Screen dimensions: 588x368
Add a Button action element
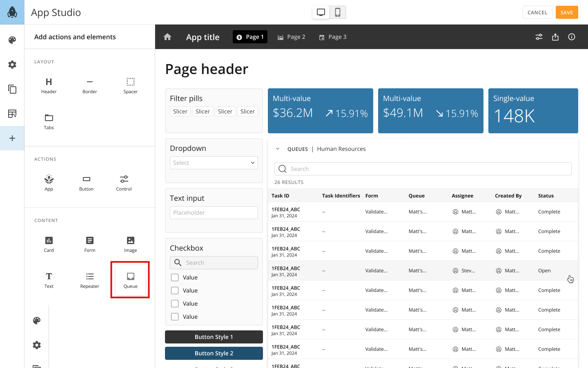(87, 183)
